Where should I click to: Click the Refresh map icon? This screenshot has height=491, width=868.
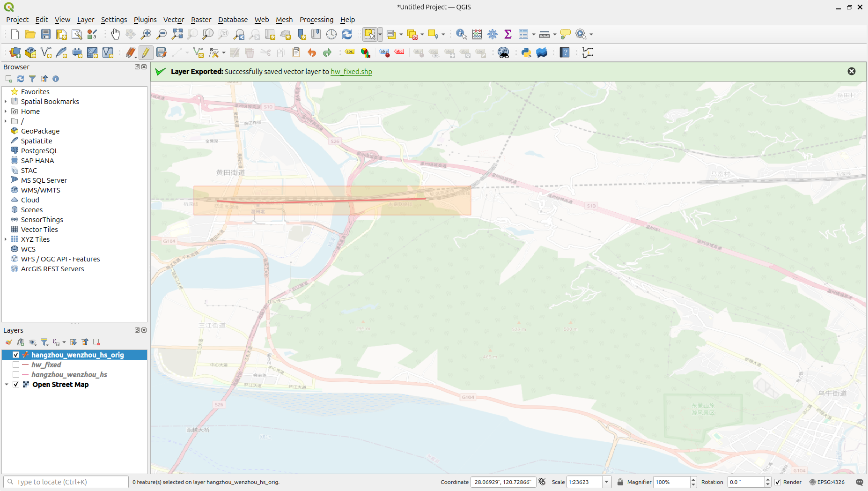click(347, 34)
